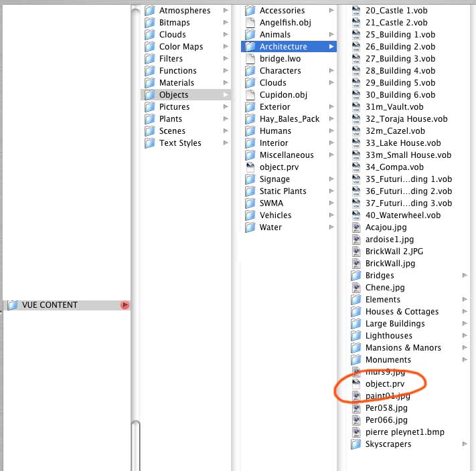476x471 pixels.
Task: Expand the Bitmaps folder arrow
Action: pos(226,23)
